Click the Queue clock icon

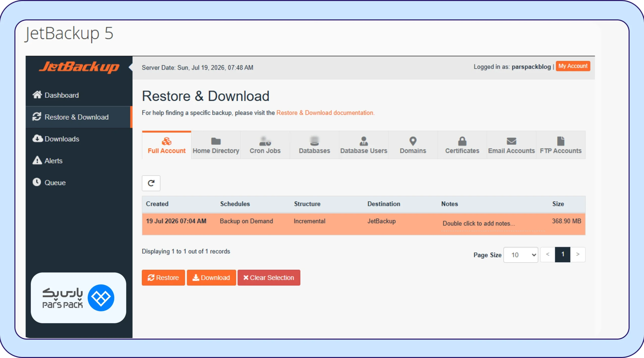[37, 182]
